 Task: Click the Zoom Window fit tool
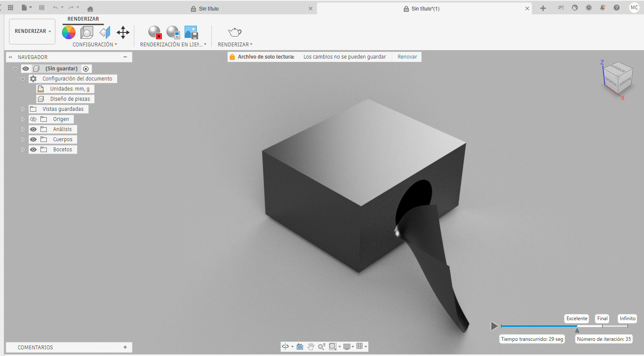(x=333, y=346)
